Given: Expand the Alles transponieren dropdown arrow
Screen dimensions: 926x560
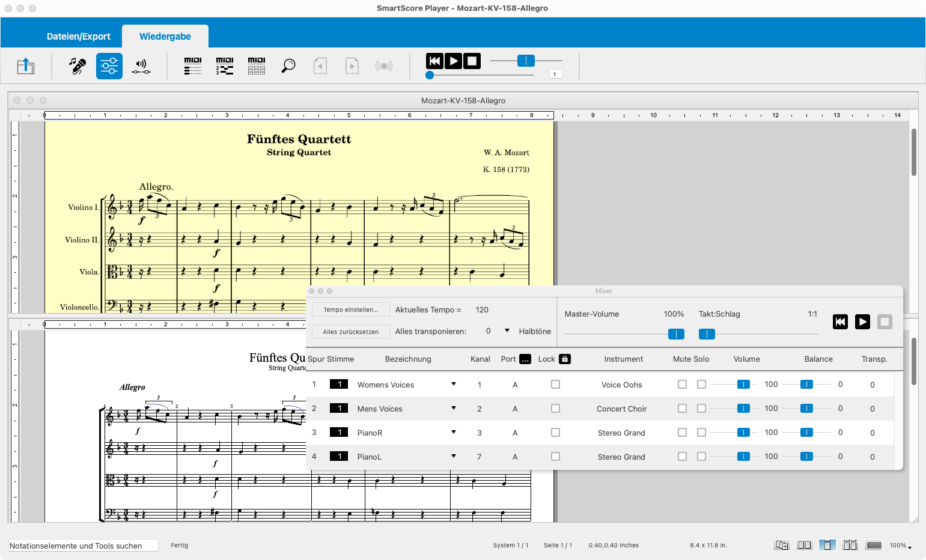Looking at the screenshot, I should tap(507, 331).
